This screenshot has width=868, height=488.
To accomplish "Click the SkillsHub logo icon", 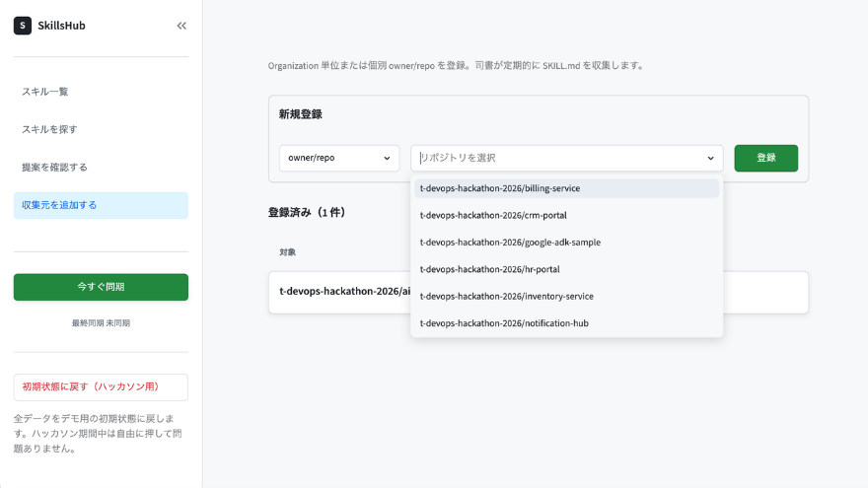I will click(x=23, y=26).
